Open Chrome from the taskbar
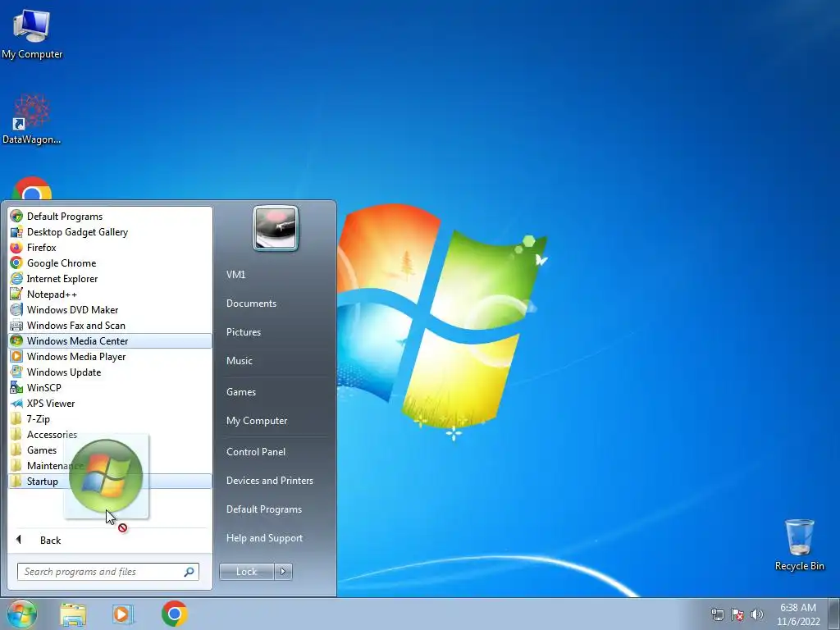This screenshot has width=840, height=630. [174, 614]
